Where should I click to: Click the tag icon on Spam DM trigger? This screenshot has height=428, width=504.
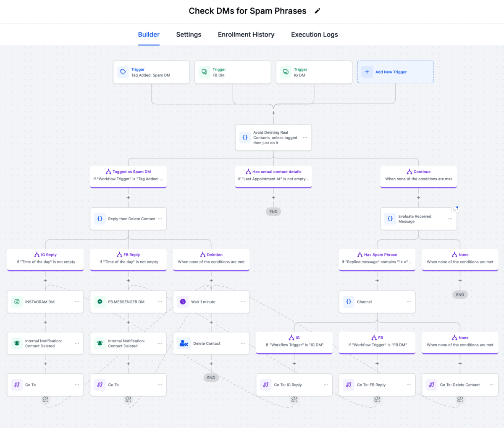(123, 72)
